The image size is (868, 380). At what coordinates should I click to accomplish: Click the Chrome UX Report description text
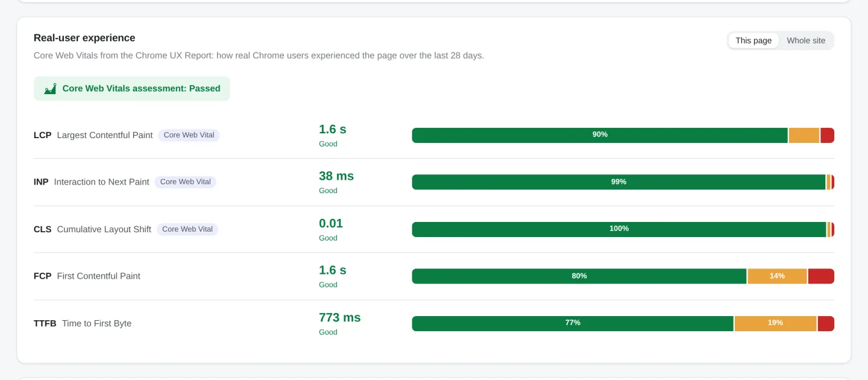click(x=259, y=55)
